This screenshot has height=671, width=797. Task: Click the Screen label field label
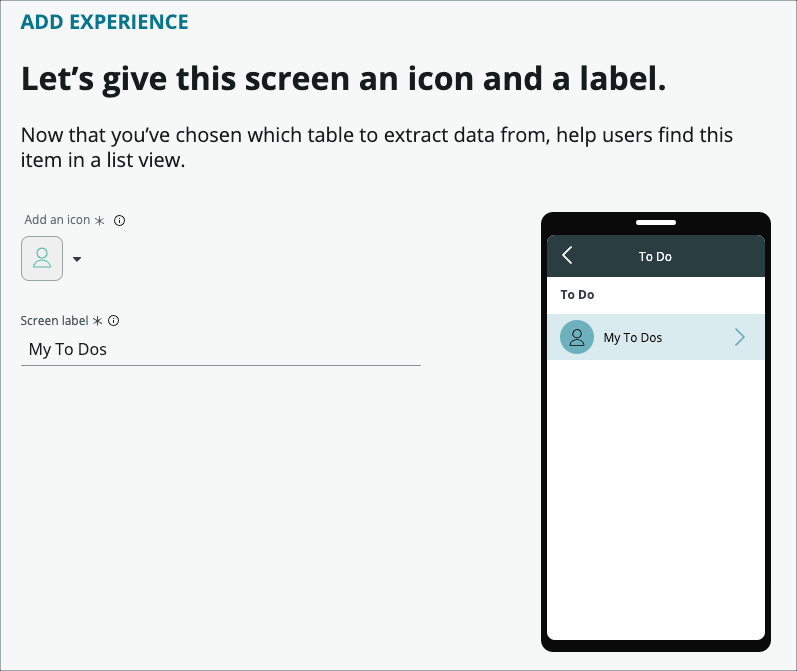coord(54,321)
